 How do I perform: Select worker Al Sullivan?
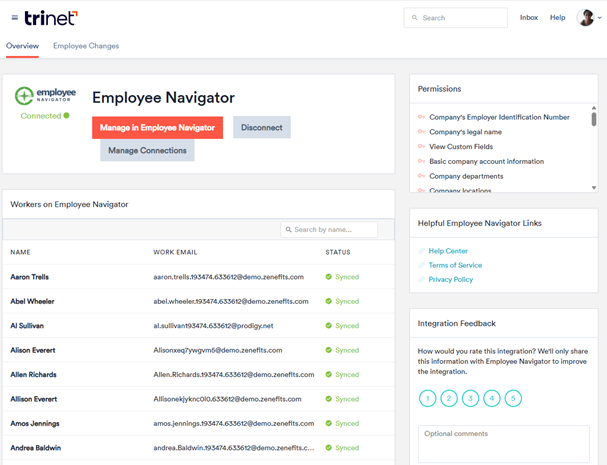click(27, 326)
